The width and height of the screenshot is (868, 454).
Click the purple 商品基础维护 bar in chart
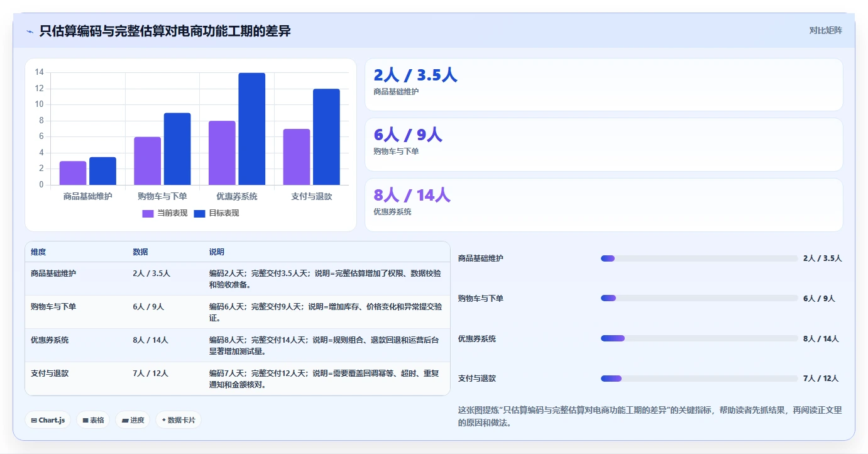tap(73, 173)
